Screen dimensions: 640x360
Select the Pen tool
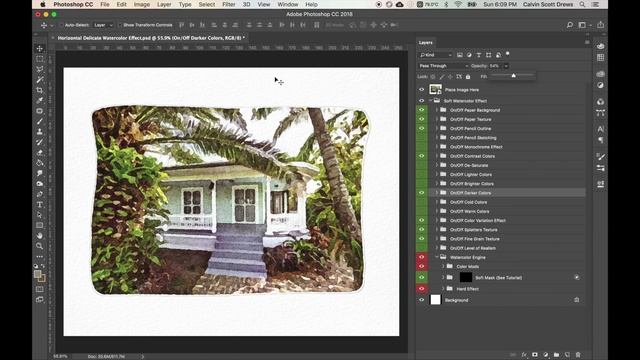click(40, 194)
